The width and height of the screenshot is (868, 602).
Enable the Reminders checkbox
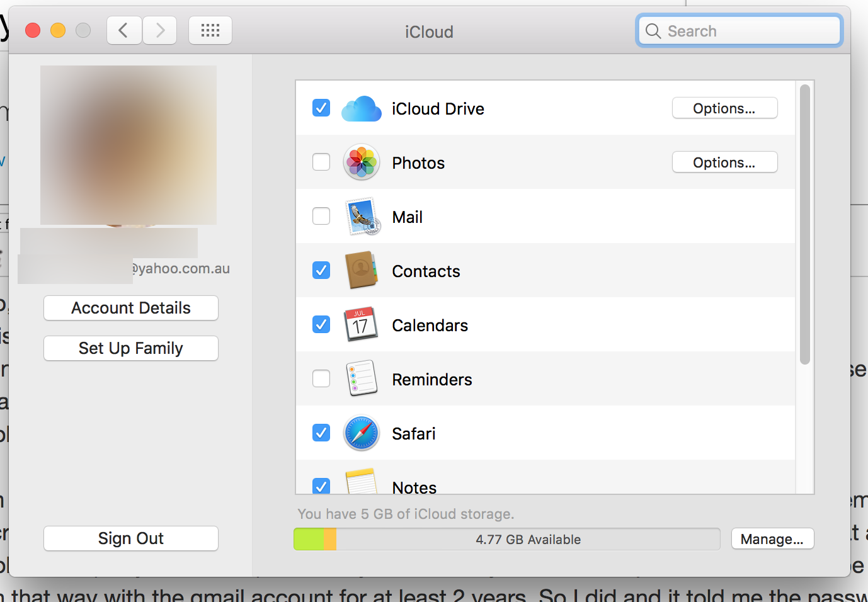tap(321, 378)
